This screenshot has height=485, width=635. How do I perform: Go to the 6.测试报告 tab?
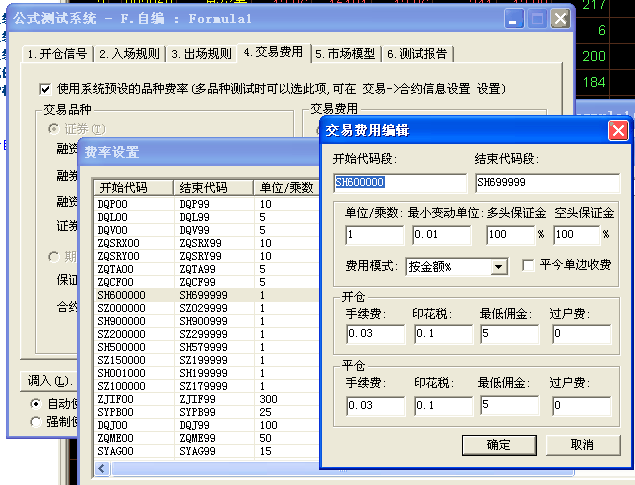416,54
